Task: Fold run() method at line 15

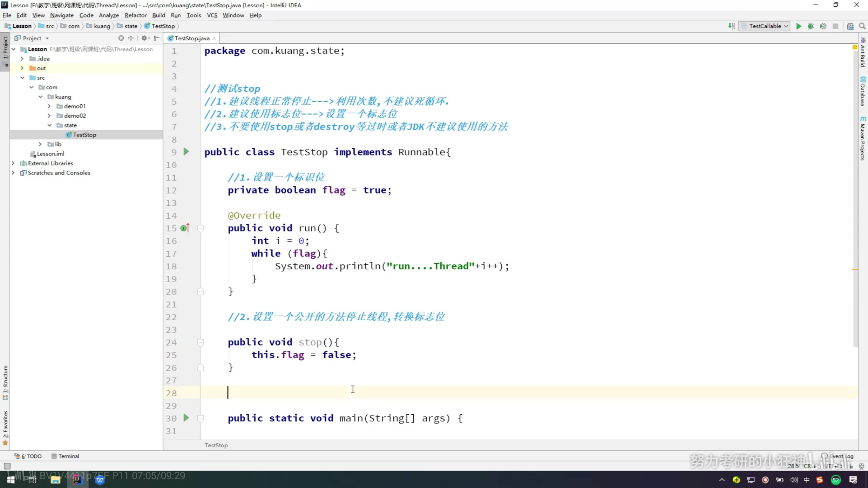Action: (200, 228)
